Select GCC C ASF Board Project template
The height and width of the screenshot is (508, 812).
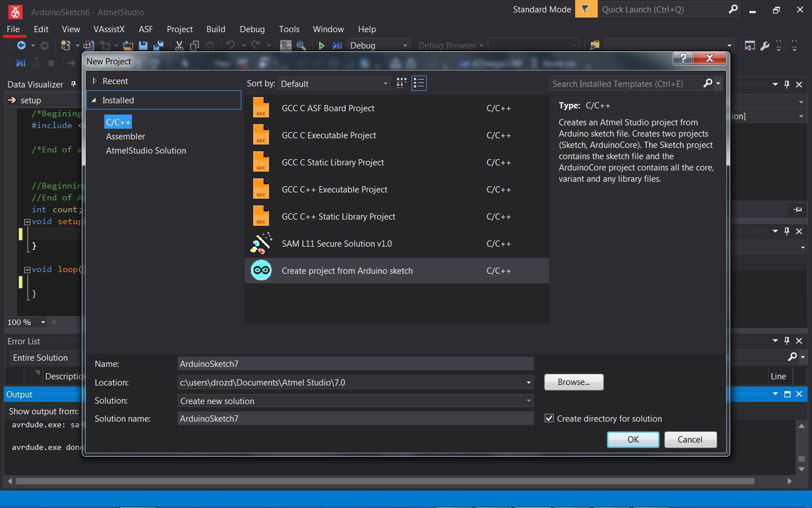[396, 108]
